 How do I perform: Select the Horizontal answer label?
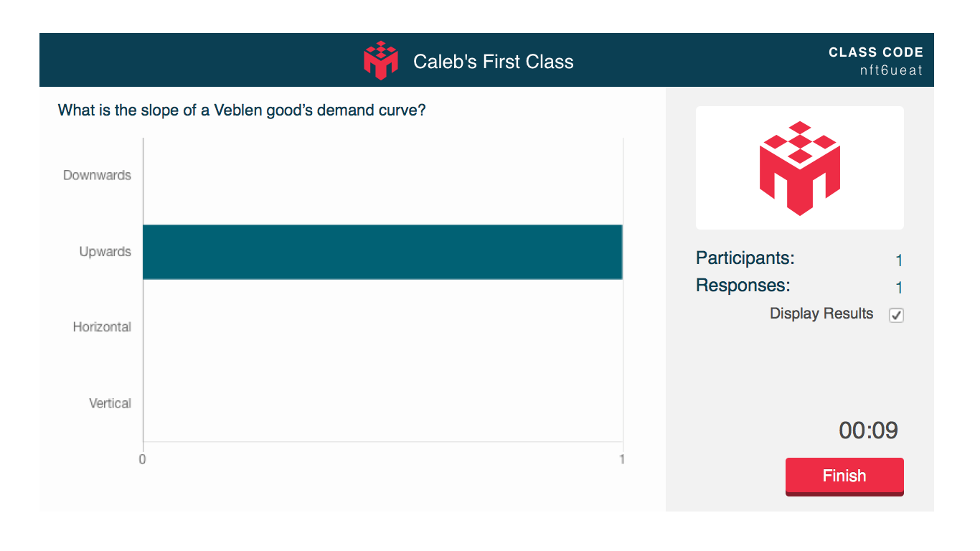tap(102, 327)
